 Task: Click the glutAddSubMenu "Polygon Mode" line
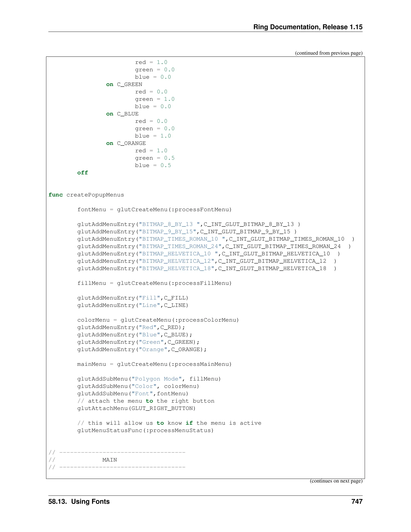[x=149, y=379]
